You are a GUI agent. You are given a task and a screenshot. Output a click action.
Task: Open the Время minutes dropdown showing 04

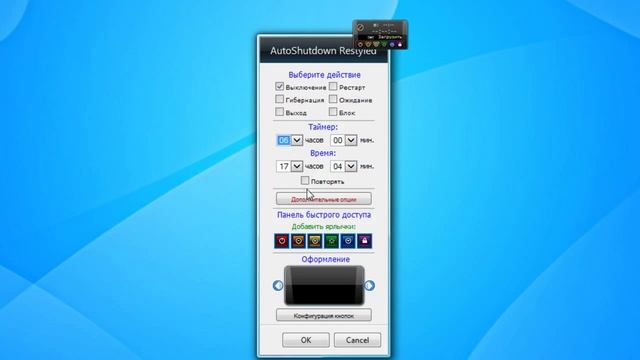[x=351, y=166]
